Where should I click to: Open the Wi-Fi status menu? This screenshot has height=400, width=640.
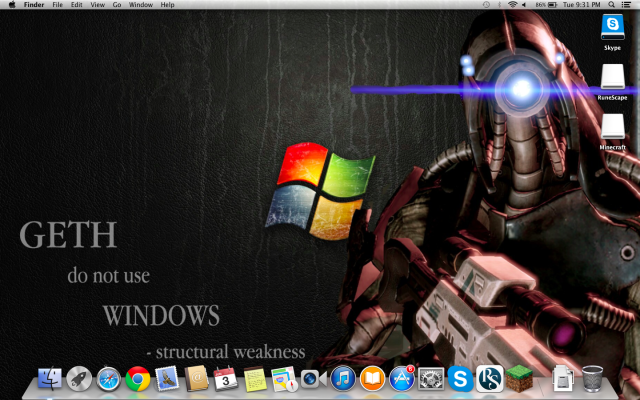click(x=512, y=4)
